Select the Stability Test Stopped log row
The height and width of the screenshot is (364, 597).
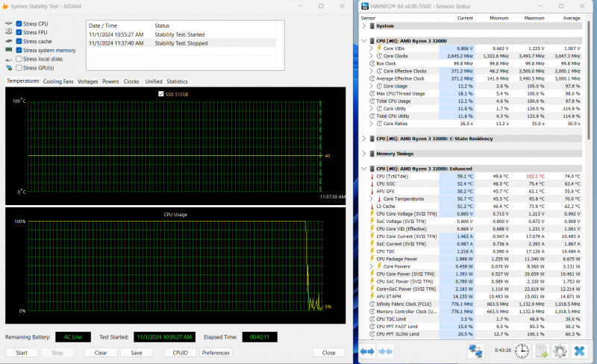pos(181,43)
